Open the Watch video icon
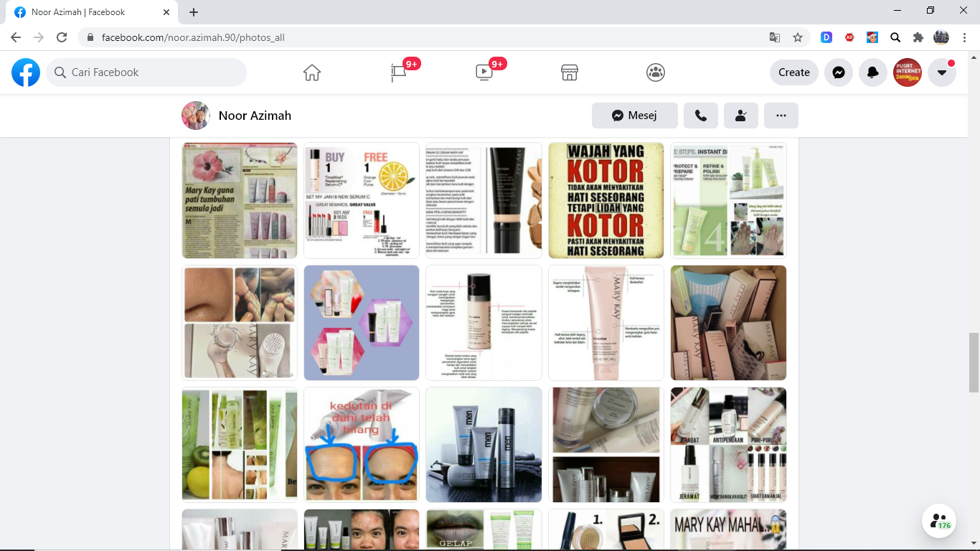Image resolution: width=980 pixels, height=551 pixels. point(484,72)
